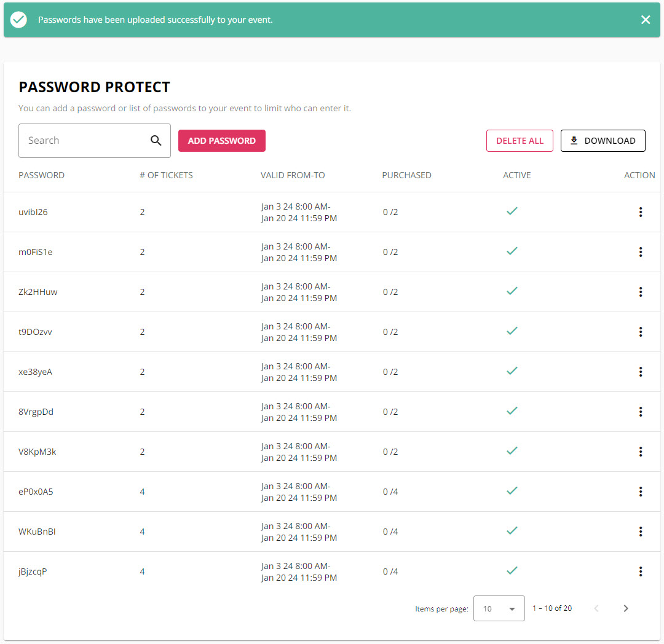This screenshot has height=644, width=664.
Task: Click the ADD PASSWORD button
Action: (221, 141)
